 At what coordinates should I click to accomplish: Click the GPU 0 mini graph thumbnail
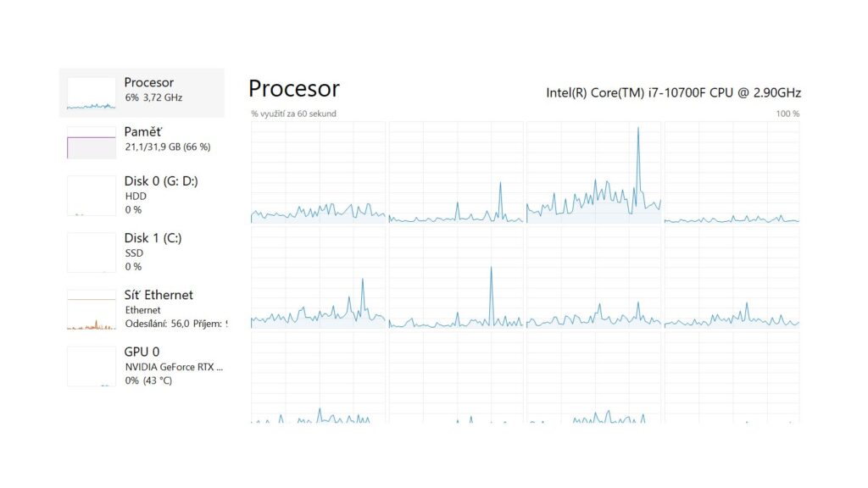92,366
